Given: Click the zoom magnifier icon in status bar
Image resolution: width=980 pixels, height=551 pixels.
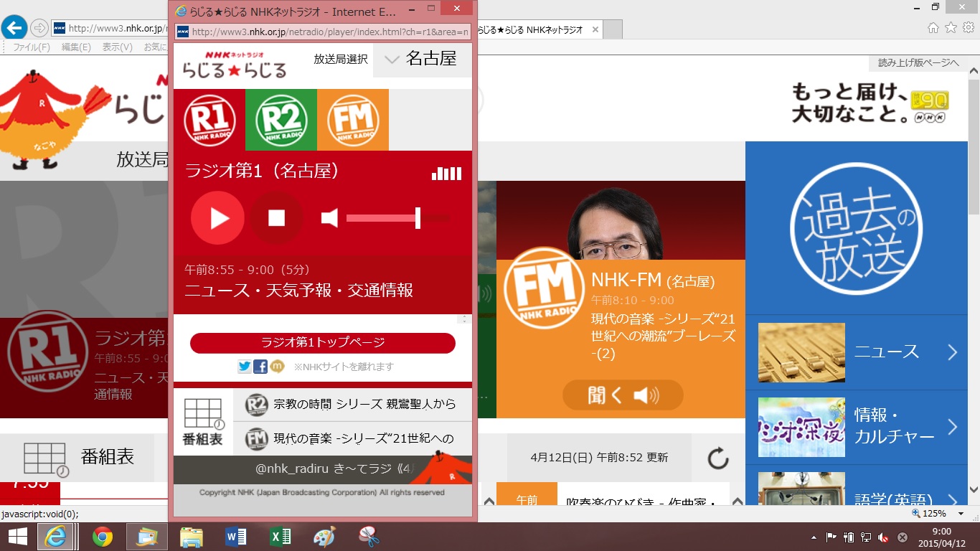Looking at the screenshot, I should tap(916, 514).
